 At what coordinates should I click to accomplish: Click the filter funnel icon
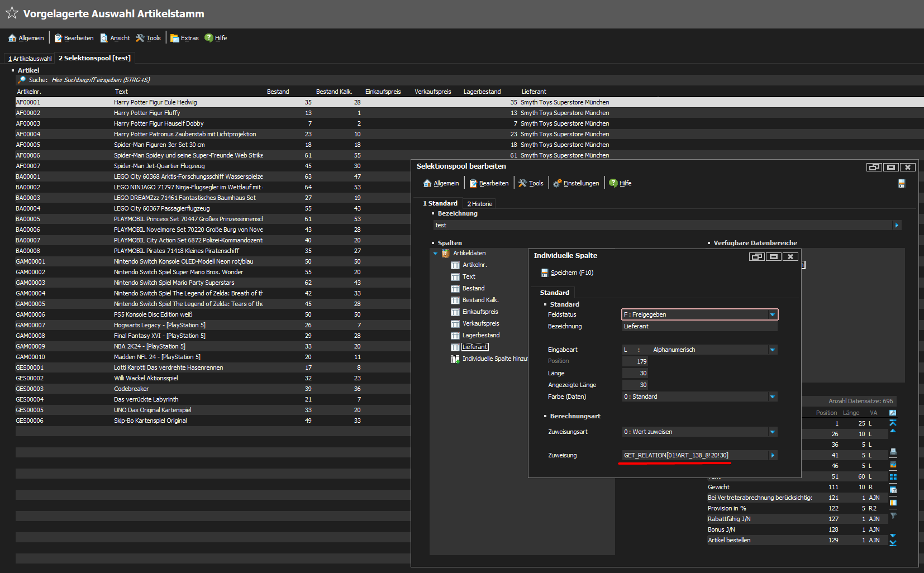[x=893, y=515]
